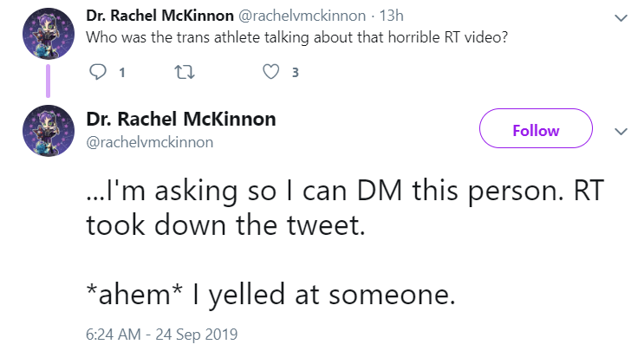Click the "*ahem* I yelled at someone" line

[x=271, y=295]
